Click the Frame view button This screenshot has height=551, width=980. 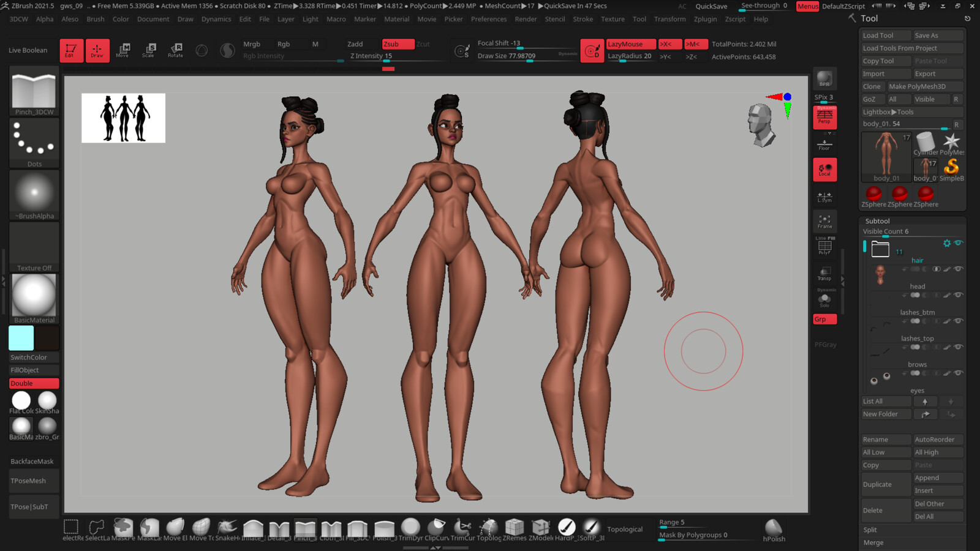click(x=824, y=222)
